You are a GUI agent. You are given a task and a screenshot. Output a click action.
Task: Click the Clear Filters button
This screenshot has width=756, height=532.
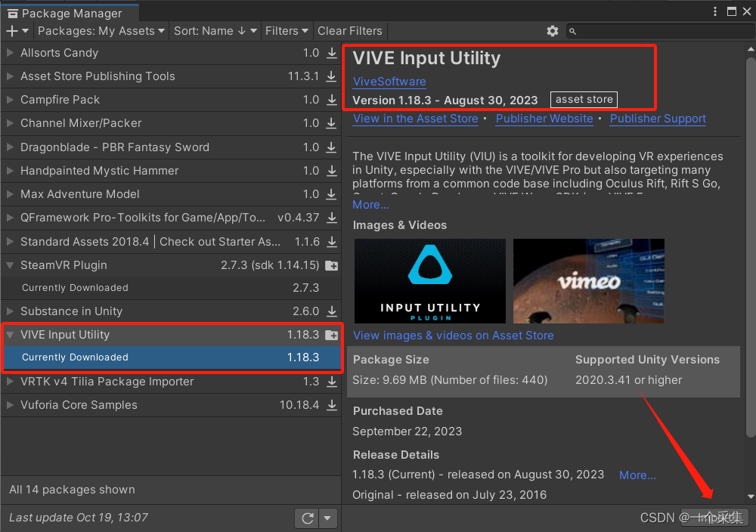click(350, 31)
